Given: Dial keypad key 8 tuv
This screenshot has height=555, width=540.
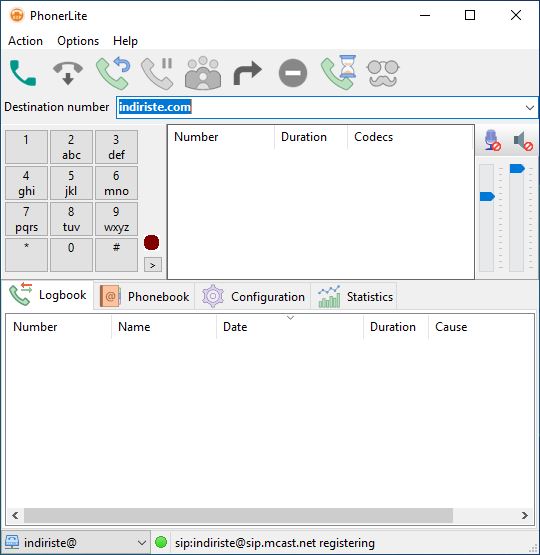Looking at the screenshot, I should point(71,219).
